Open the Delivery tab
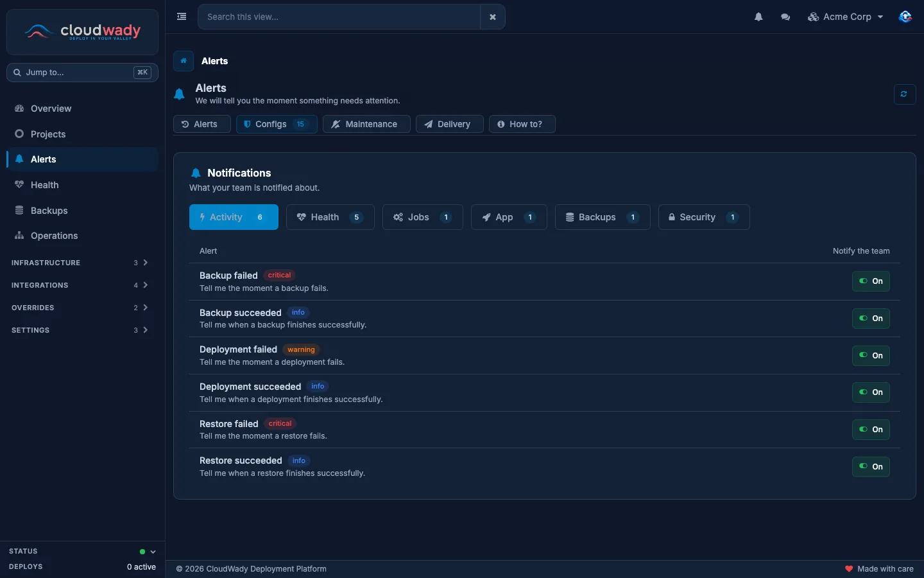 coord(449,124)
